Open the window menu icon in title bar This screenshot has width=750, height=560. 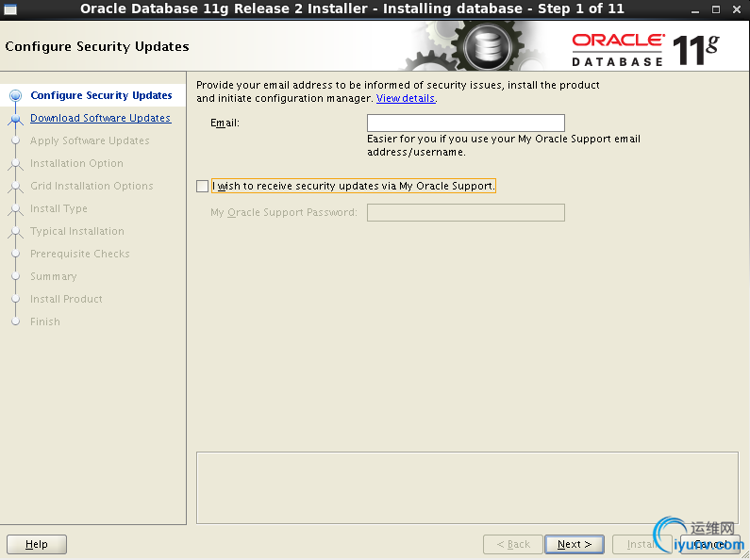10,9
